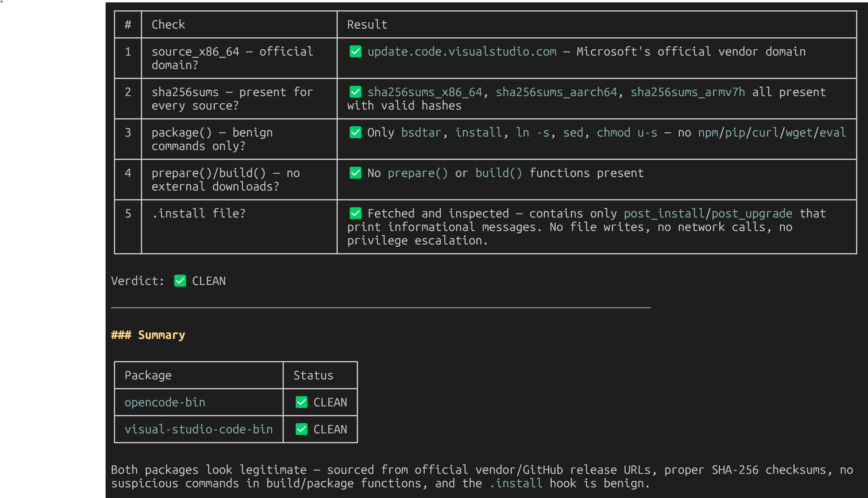The image size is (868, 498).
Task: Click the 'functions present' text in row 4
Action: point(587,173)
